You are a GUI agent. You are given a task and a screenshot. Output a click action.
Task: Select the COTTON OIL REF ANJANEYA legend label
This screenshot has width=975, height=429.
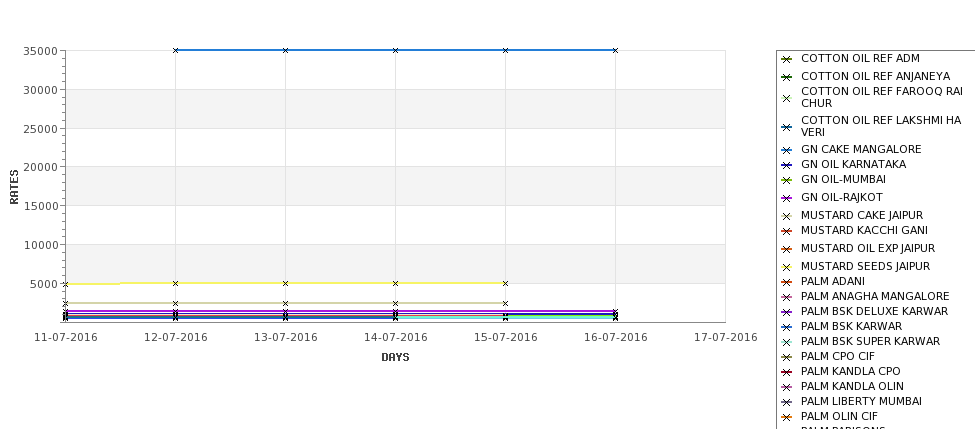coord(876,76)
